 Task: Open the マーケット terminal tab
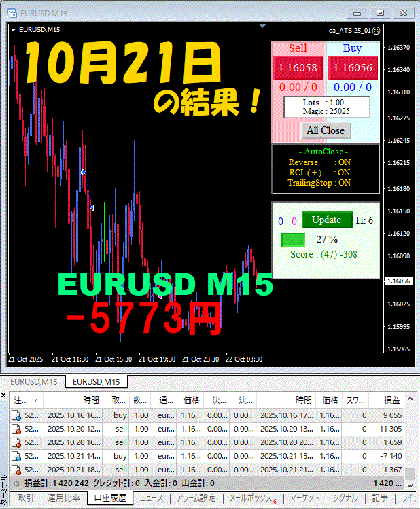[304, 498]
